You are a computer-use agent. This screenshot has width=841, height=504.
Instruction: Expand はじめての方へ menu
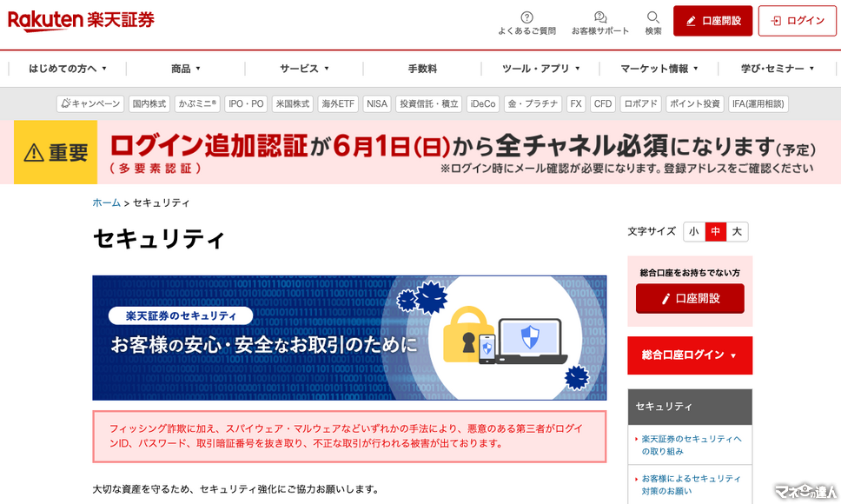click(68, 69)
